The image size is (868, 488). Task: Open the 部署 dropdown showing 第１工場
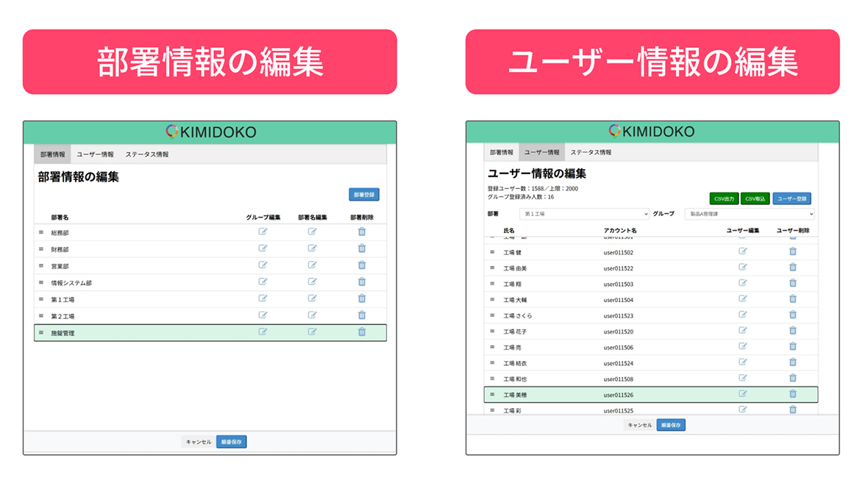point(584,214)
